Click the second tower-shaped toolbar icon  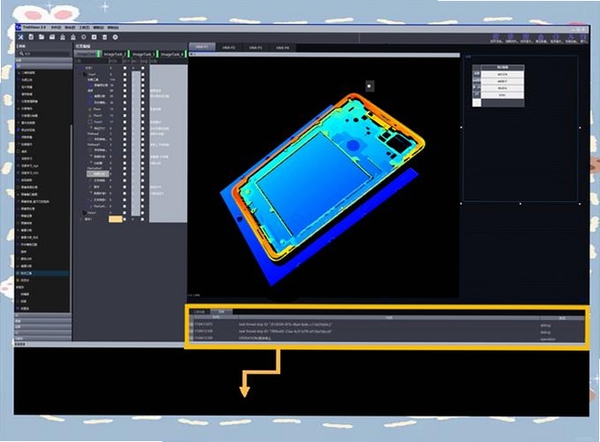tap(73, 37)
